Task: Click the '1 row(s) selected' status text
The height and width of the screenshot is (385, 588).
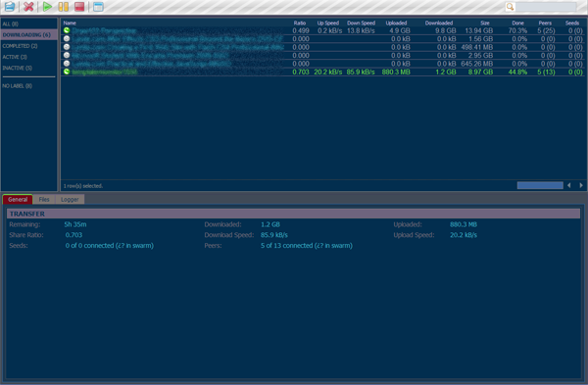Action: (x=83, y=186)
